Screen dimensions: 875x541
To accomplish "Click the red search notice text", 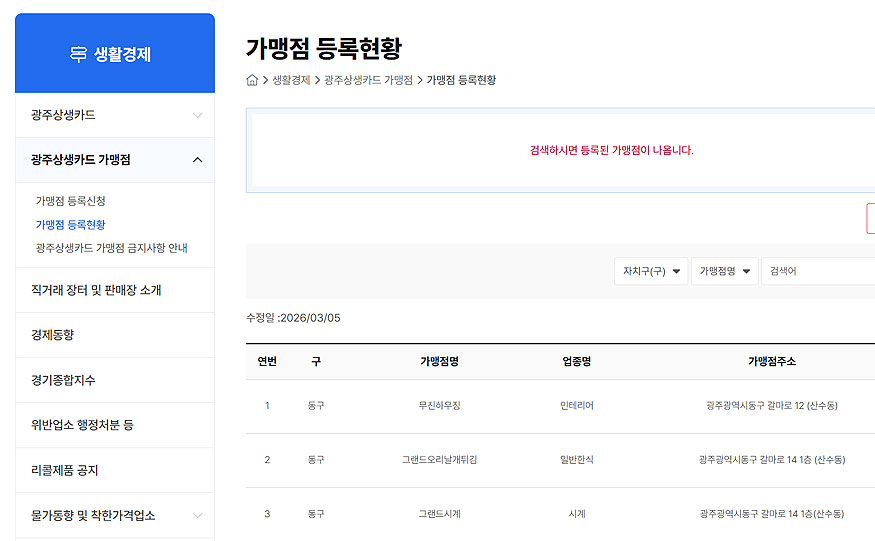I will 612,150.
